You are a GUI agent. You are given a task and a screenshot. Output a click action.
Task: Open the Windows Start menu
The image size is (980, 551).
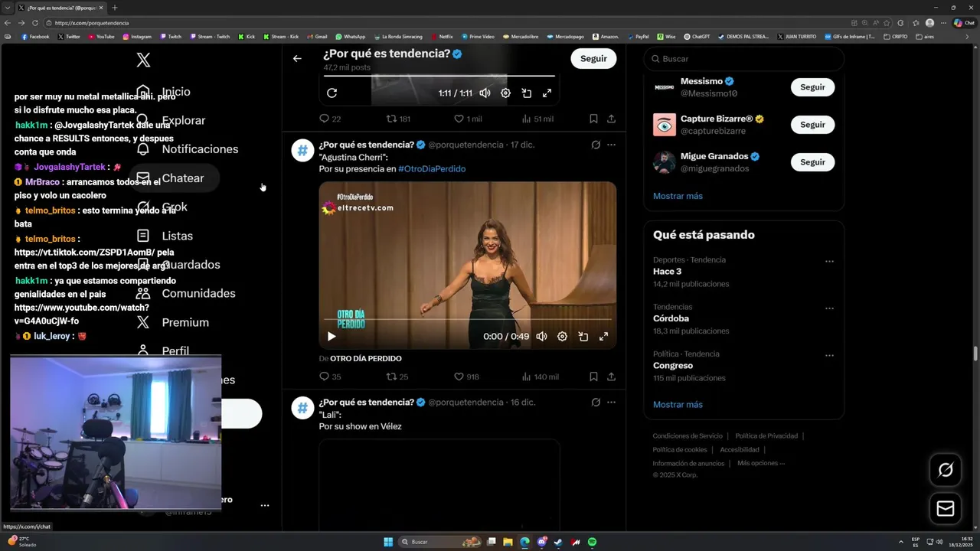point(388,542)
